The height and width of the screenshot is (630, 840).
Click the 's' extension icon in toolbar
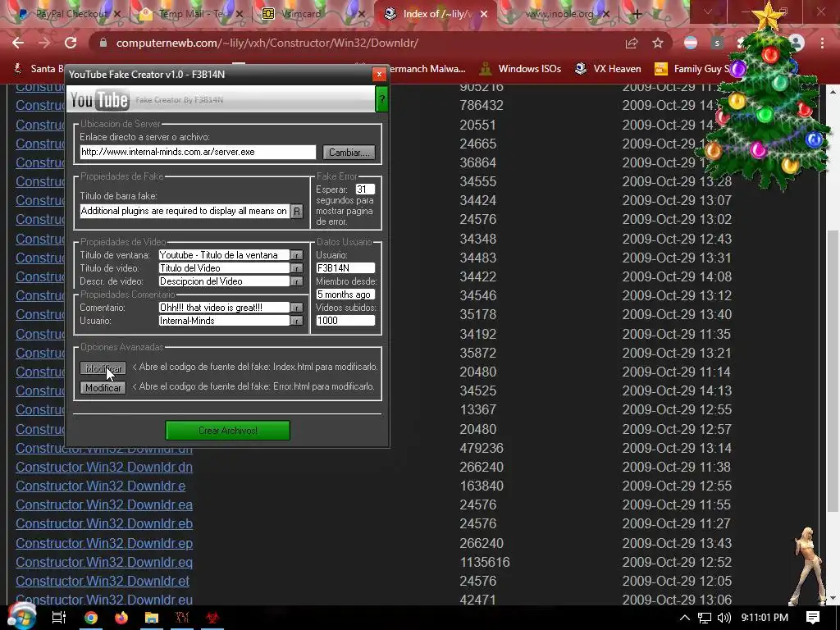[x=717, y=43]
